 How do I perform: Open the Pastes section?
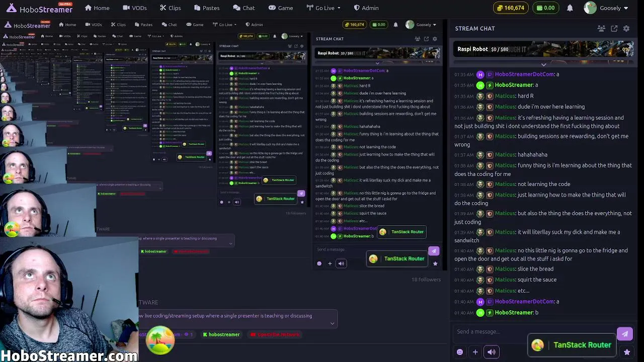pyautogui.click(x=207, y=8)
